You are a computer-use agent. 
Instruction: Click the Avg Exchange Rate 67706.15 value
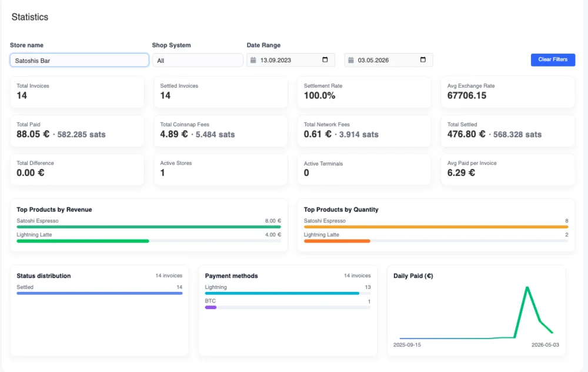(466, 96)
